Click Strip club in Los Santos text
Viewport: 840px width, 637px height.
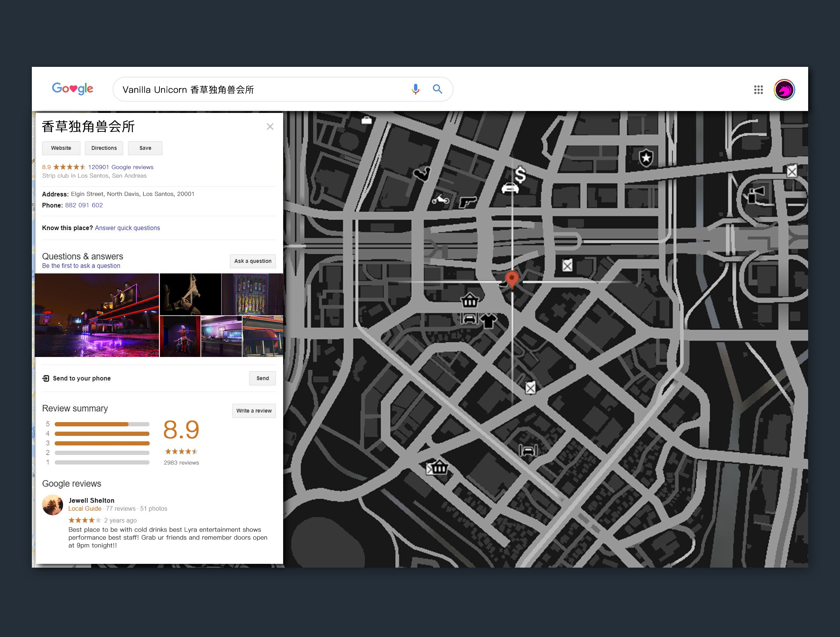click(x=94, y=176)
